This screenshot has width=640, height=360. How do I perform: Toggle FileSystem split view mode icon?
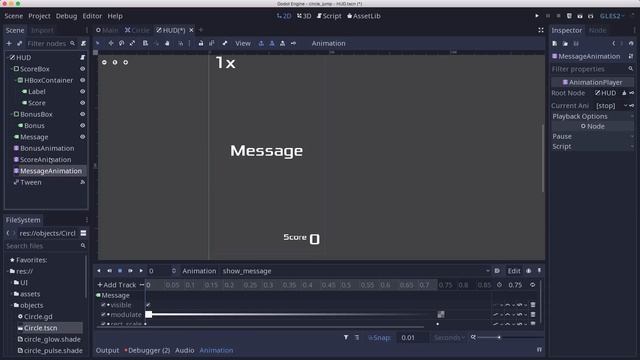83,233
